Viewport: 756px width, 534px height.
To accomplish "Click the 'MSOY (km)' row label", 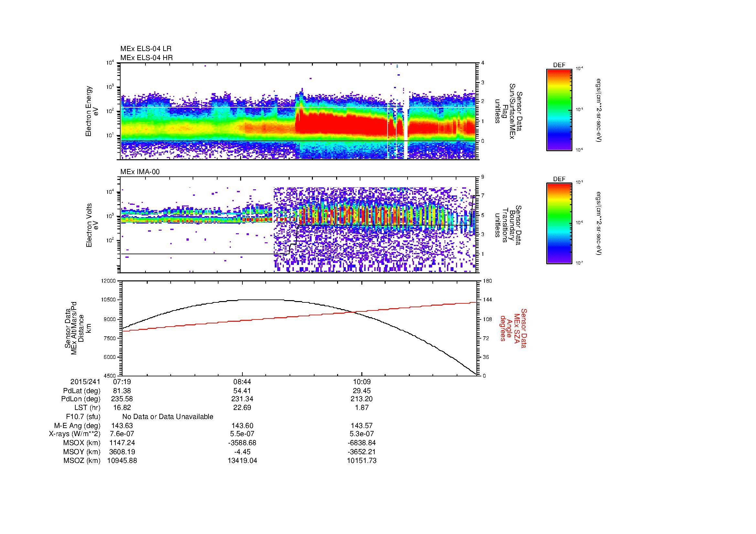I will click(x=82, y=452).
